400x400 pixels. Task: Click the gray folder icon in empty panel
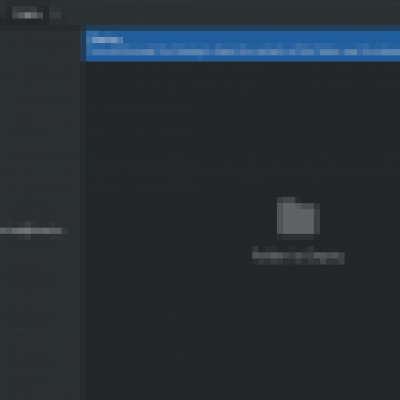click(x=298, y=216)
